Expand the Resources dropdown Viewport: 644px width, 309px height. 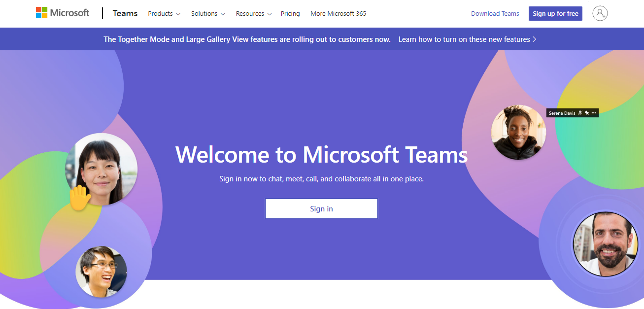253,14
